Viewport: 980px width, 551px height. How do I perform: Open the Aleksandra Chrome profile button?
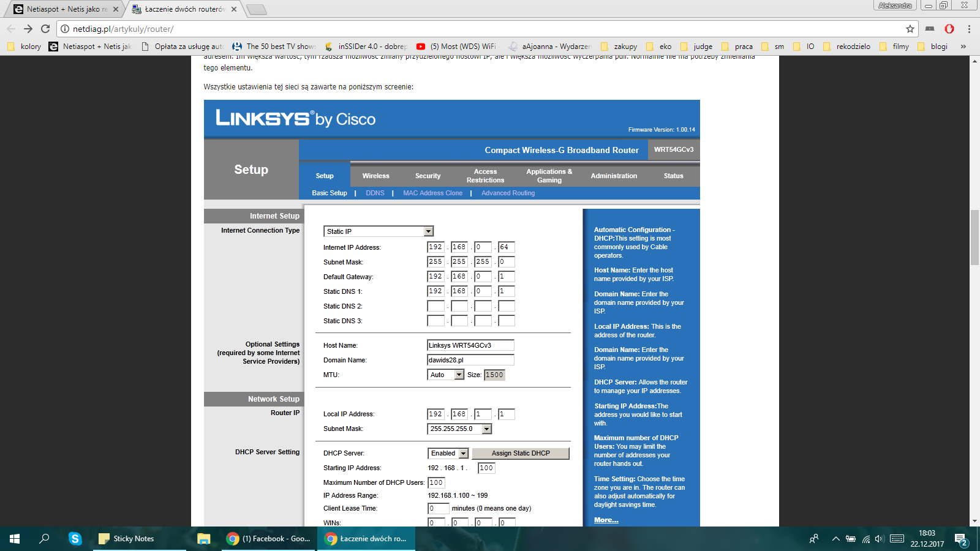tap(895, 6)
